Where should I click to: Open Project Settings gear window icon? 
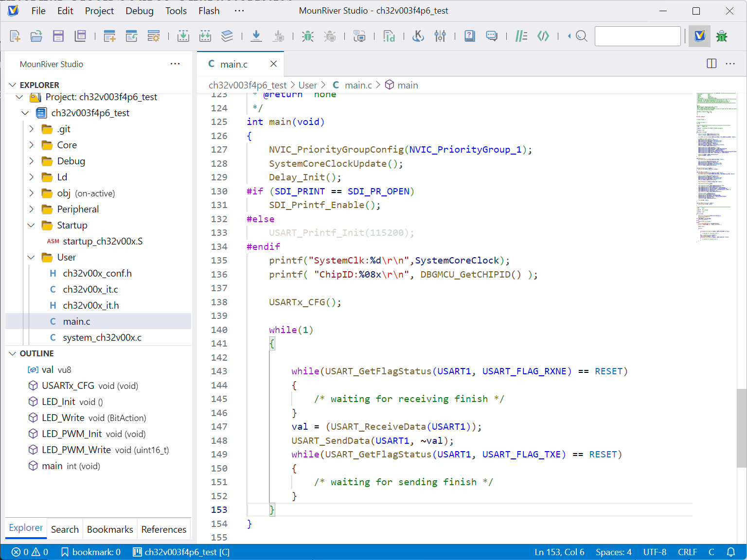[154, 36]
